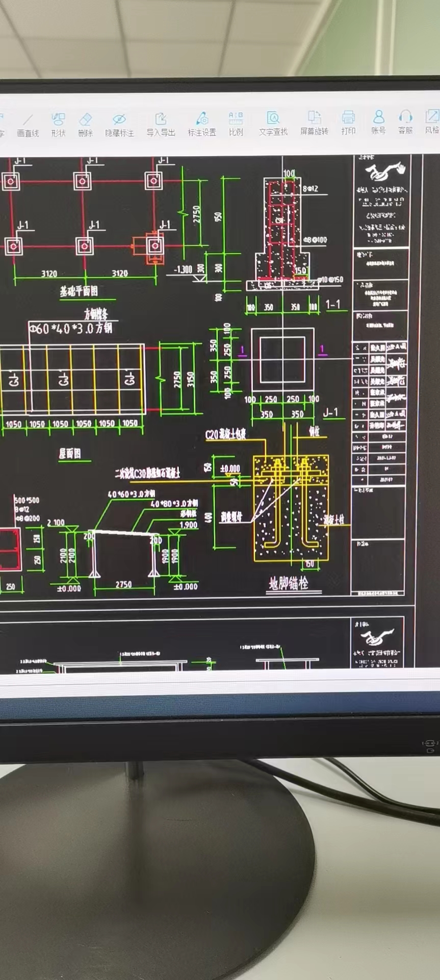440x980 pixels.
Task: Click the 钢柱 steel column label
Action: pos(315,431)
